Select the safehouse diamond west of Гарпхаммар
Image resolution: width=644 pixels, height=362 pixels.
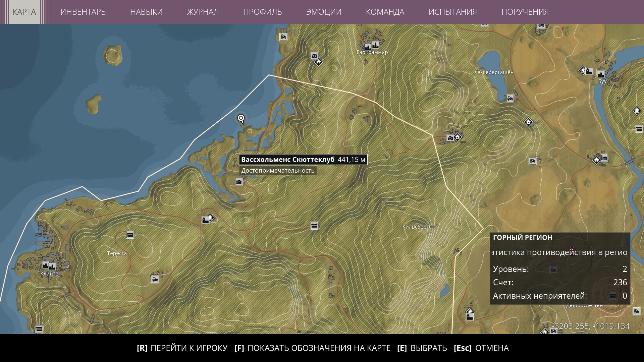pyautogui.click(x=318, y=62)
